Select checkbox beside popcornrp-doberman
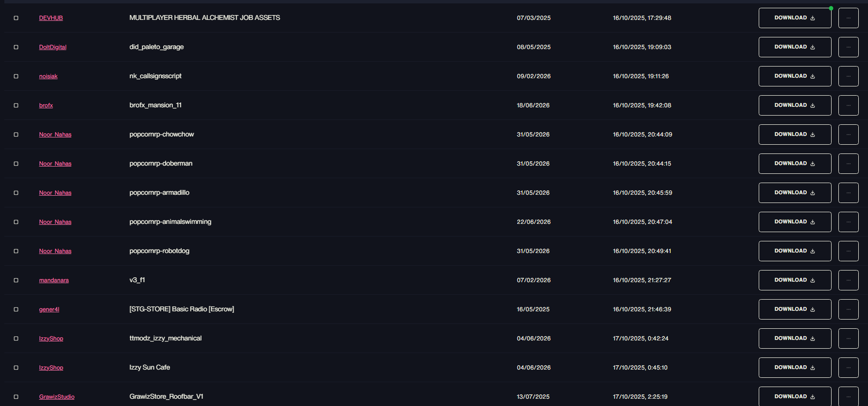This screenshot has height=406, width=868. [x=16, y=164]
